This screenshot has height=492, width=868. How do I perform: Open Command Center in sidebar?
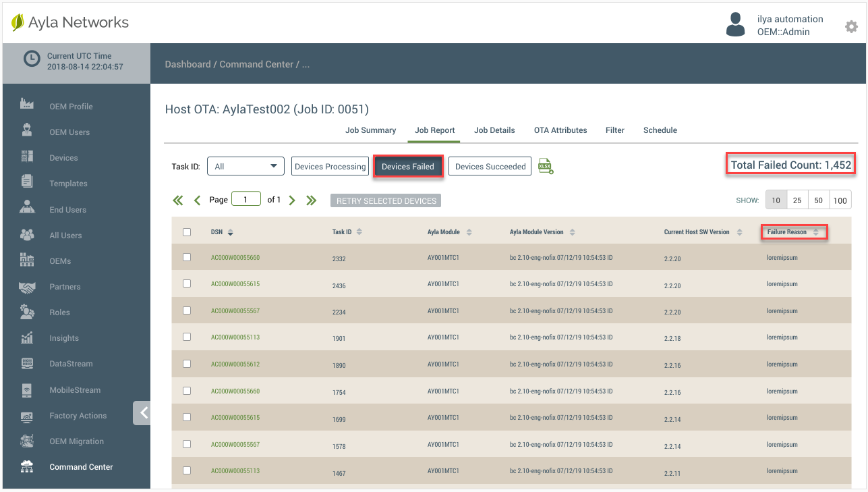point(81,467)
